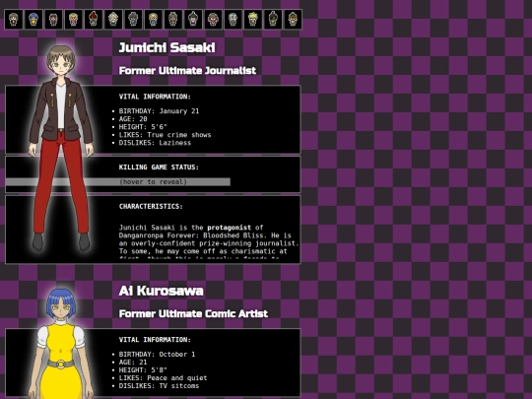Click the Ai Kurosawa name heading
Screen dimensions: 532x399
pos(162,291)
